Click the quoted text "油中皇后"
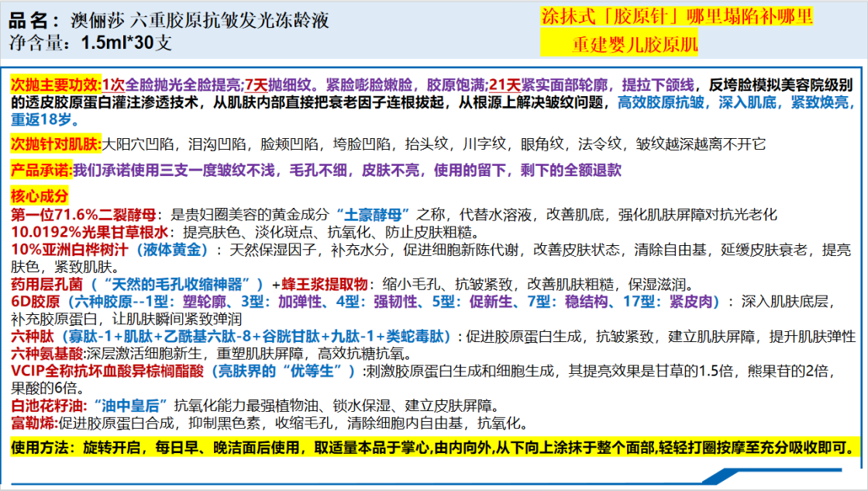 [x=131, y=406]
